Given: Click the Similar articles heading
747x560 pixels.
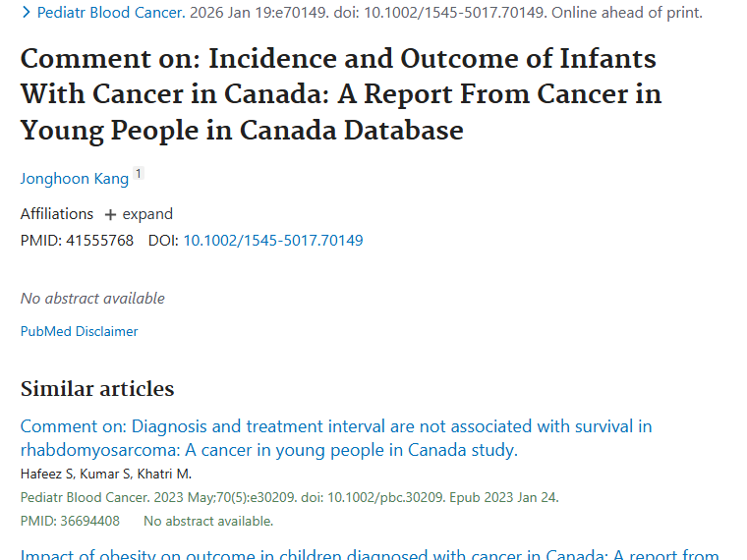Looking at the screenshot, I should click(97, 389).
